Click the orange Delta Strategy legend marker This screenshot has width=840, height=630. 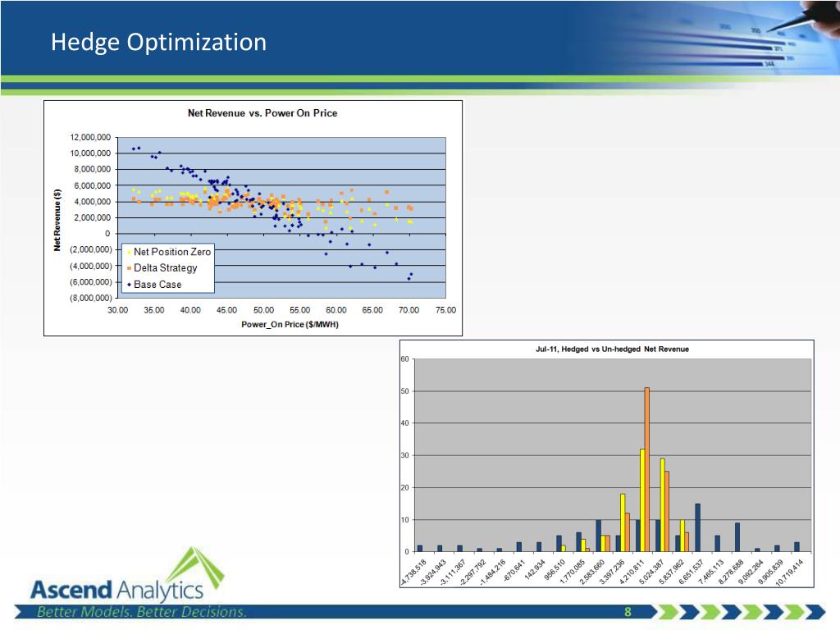pyautogui.click(x=129, y=268)
